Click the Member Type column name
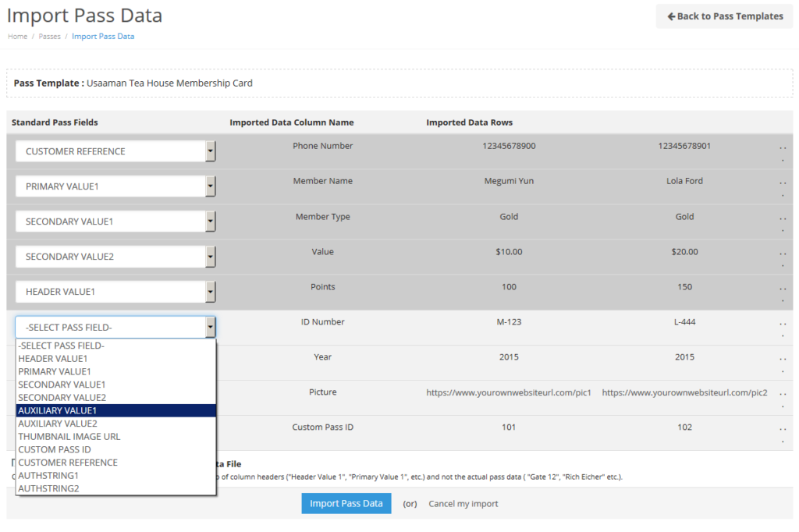Viewport: 799px width, 532px height. tap(322, 217)
